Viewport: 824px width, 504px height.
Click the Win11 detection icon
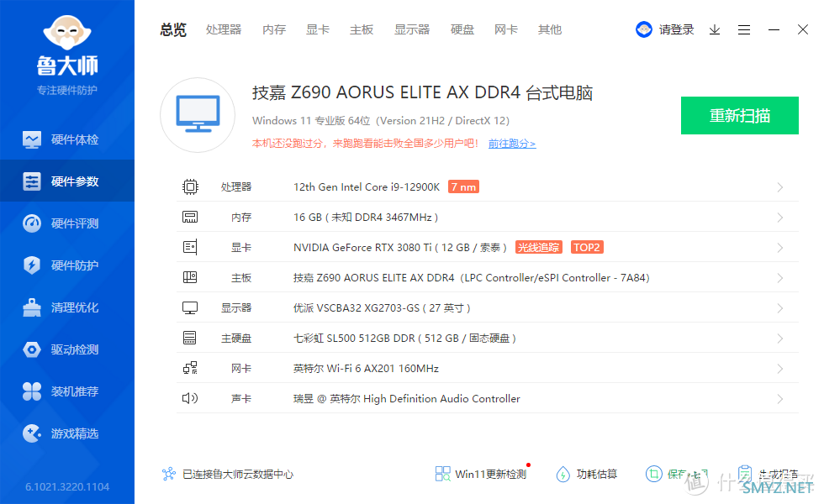pos(442,474)
